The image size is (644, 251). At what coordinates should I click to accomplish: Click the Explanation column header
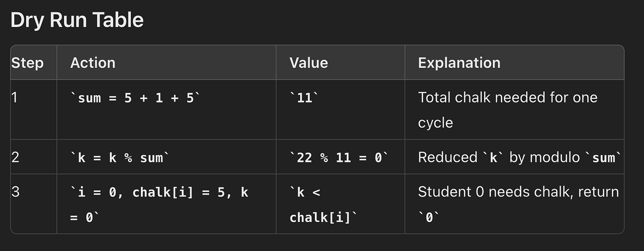click(459, 63)
